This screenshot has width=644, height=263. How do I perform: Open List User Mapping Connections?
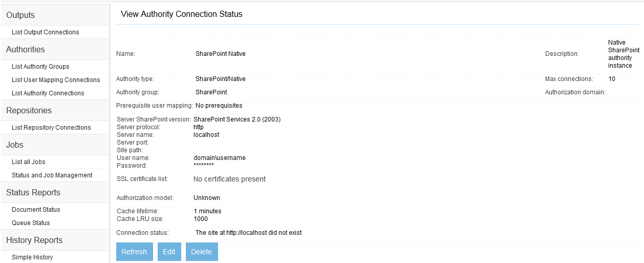click(56, 80)
